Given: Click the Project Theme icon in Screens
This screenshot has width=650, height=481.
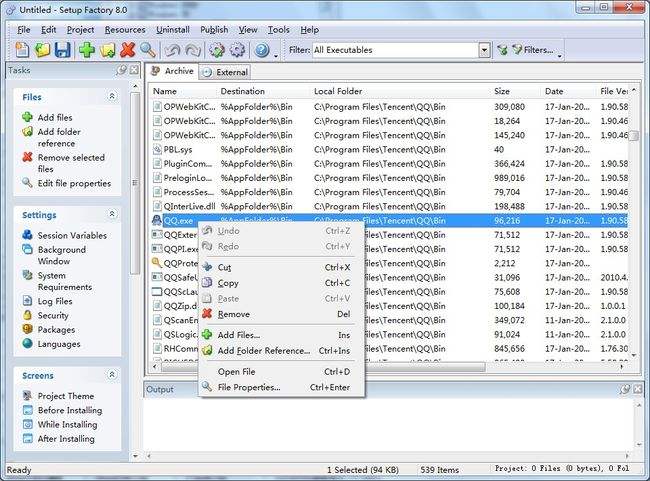Looking at the screenshot, I should point(27,395).
